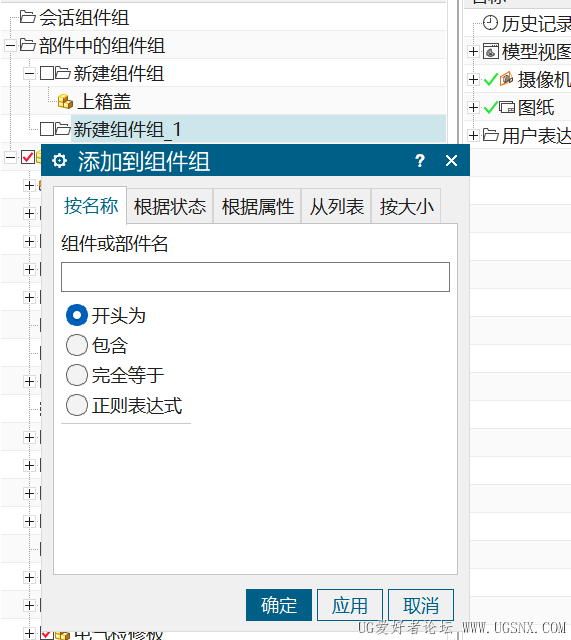Click the 用户表达 folder icon
The height and width of the screenshot is (640, 571).
(x=491, y=135)
